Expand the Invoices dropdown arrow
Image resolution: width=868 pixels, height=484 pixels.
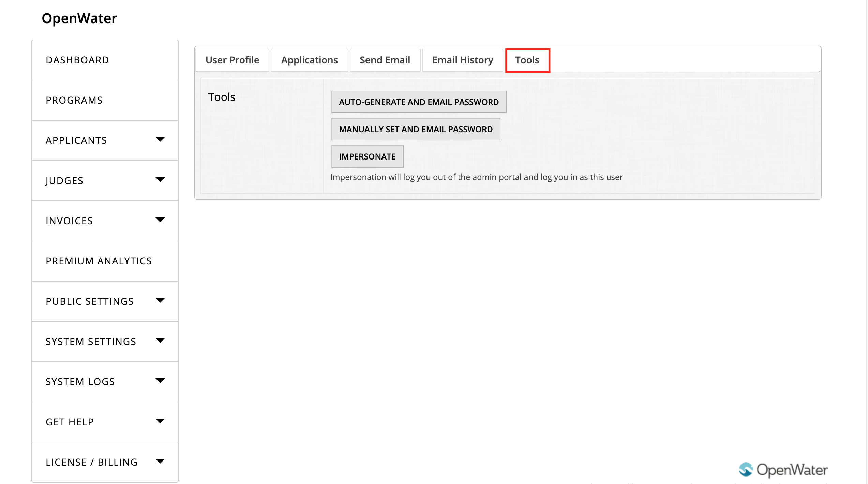pos(160,220)
